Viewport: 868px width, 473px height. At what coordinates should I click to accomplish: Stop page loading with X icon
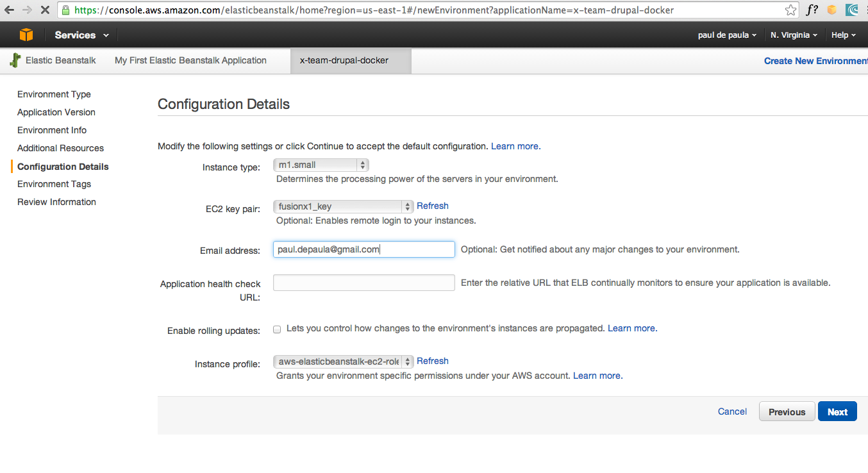pos(45,10)
